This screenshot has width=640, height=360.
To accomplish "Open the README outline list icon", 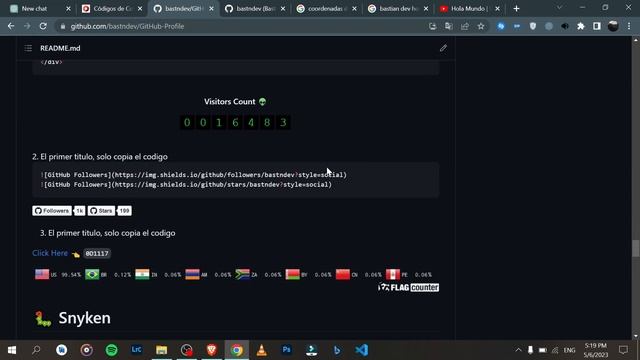I will 28,48.
